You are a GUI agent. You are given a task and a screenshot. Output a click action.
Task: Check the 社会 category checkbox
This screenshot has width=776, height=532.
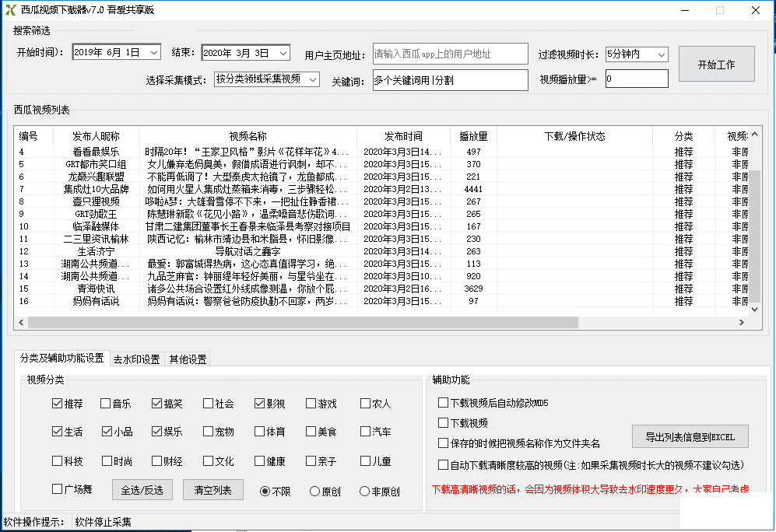(209, 404)
